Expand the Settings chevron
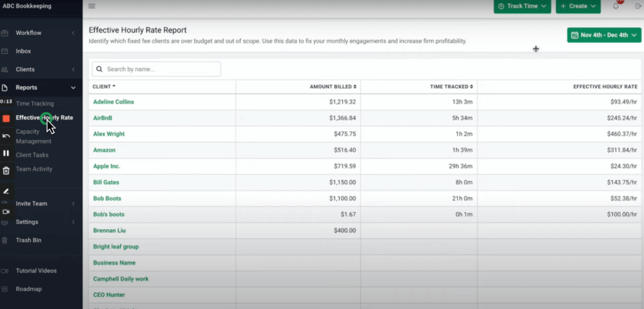The image size is (644, 309). point(73,222)
